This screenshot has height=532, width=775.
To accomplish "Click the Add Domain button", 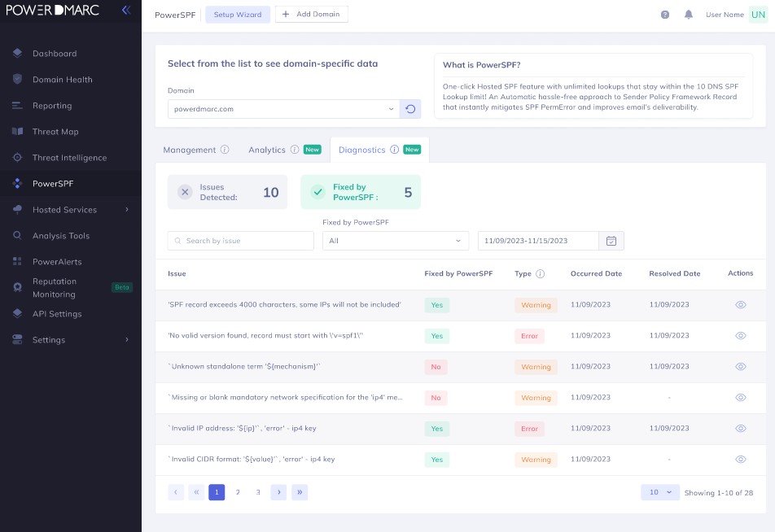I will coord(311,15).
